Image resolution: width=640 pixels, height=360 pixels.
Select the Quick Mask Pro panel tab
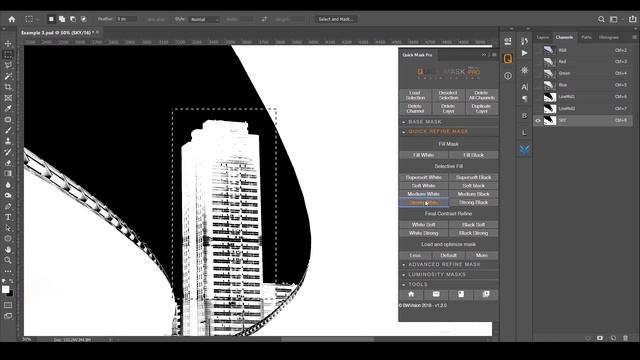[x=417, y=55]
